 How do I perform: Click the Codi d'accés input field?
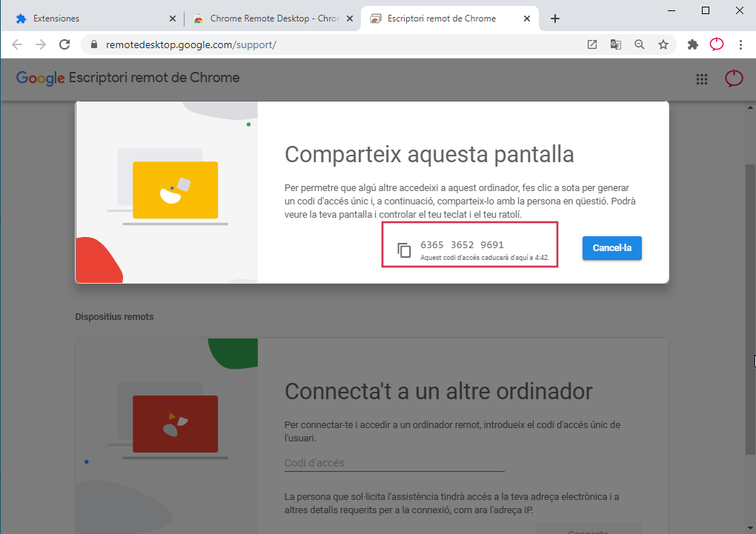click(x=394, y=463)
